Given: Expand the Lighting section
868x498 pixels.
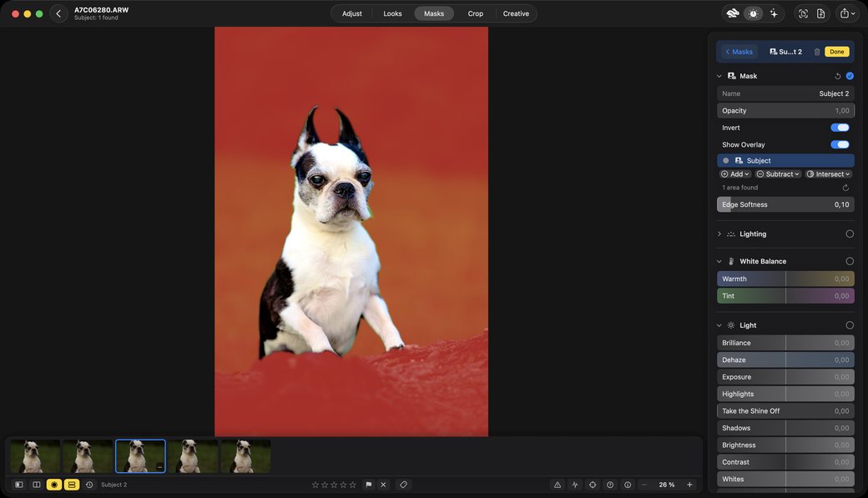Looking at the screenshot, I should [719, 234].
